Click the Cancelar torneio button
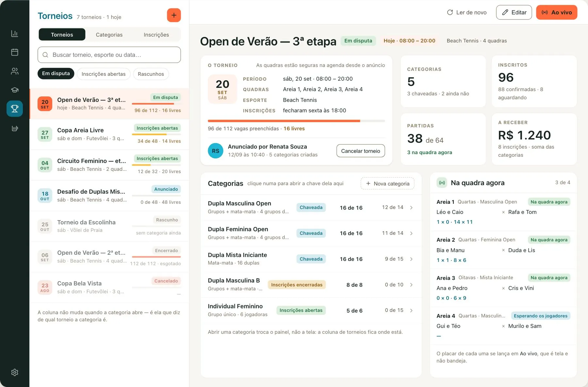This screenshot has width=588, height=387. point(361,151)
